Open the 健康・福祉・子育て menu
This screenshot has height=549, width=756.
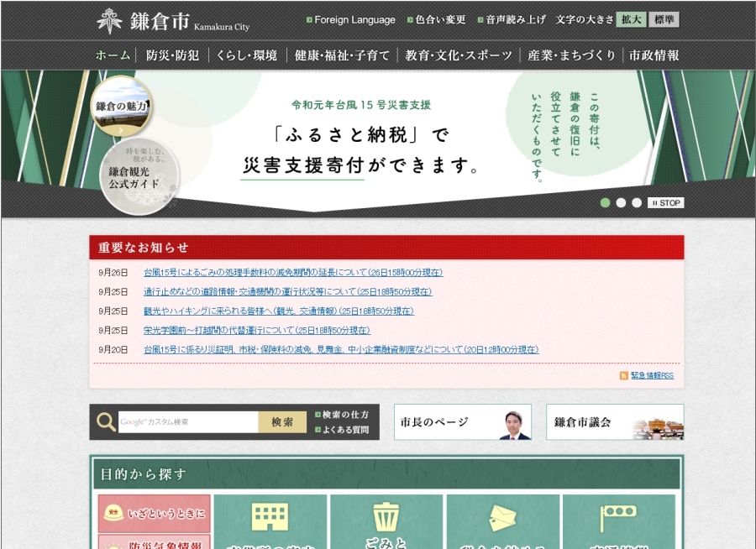click(342, 55)
